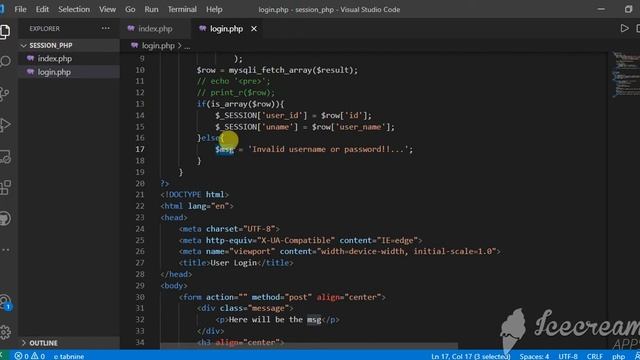
Task: Click the breadcrumb ellipsis after login.php
Action: click(x=187, y=47)
